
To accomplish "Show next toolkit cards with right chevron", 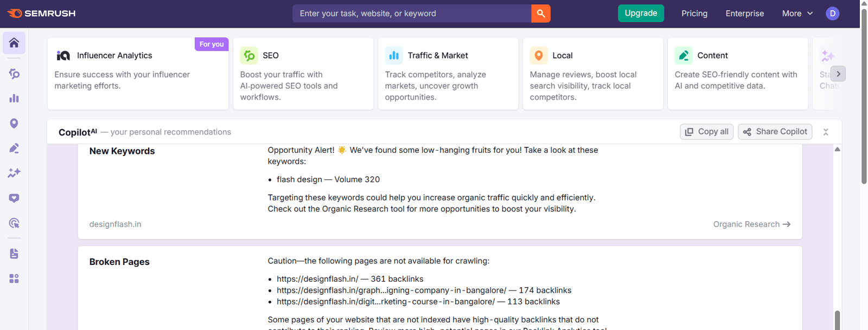I will (838, 74).
